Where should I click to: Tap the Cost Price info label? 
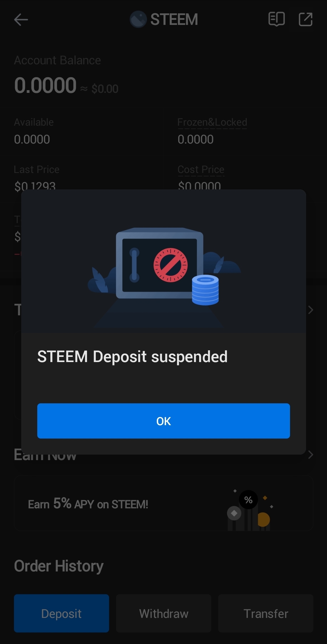tap(201, 170)
